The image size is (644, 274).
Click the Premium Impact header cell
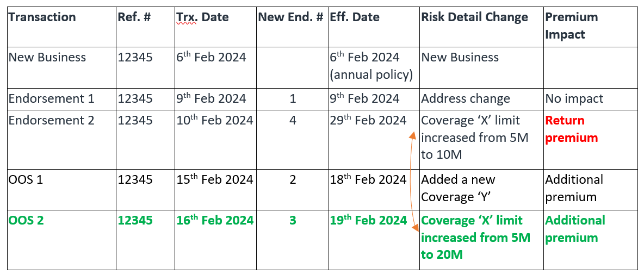tap(572, 26)
